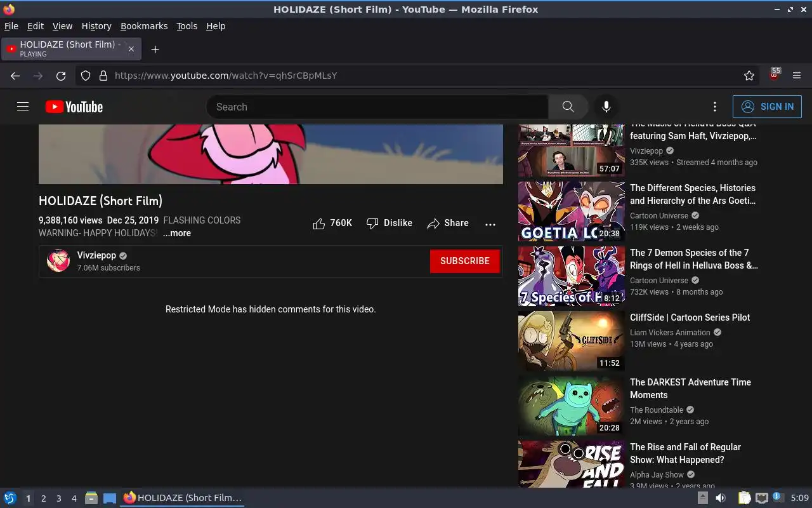Click the search magnifier button
This screenshot has height=508, width=812.
pyautogui.click(x=568, y=107)
